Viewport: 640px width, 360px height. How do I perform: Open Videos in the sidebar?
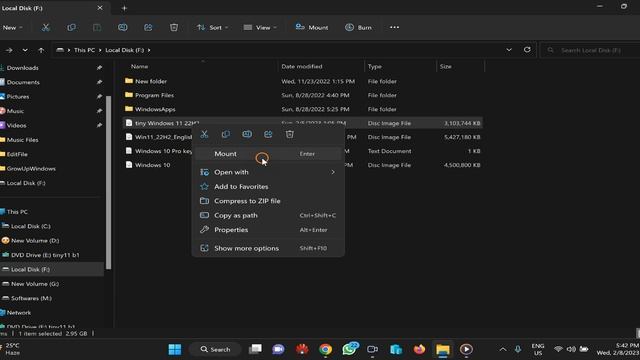[x=16, y=125]
